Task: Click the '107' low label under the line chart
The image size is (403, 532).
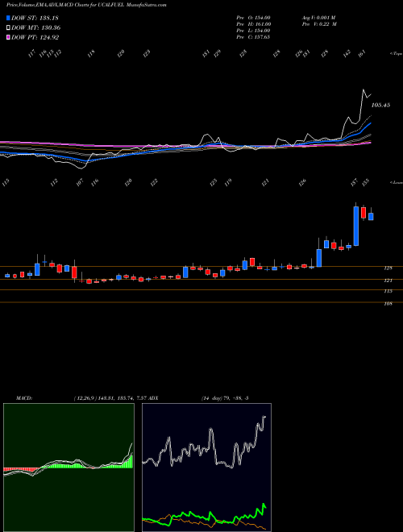Action: [80, 182]
